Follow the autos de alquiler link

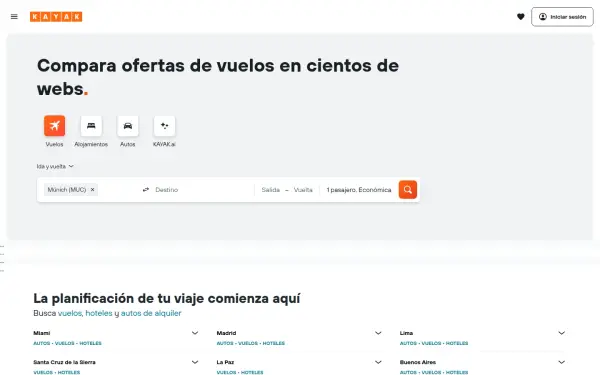(x=151, y=313)
